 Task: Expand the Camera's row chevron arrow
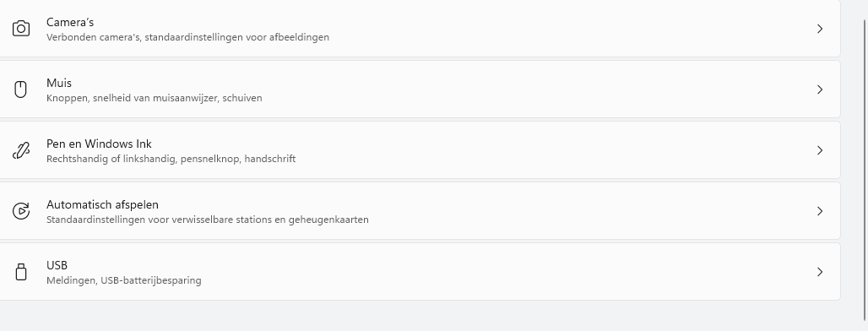(820, 29)
